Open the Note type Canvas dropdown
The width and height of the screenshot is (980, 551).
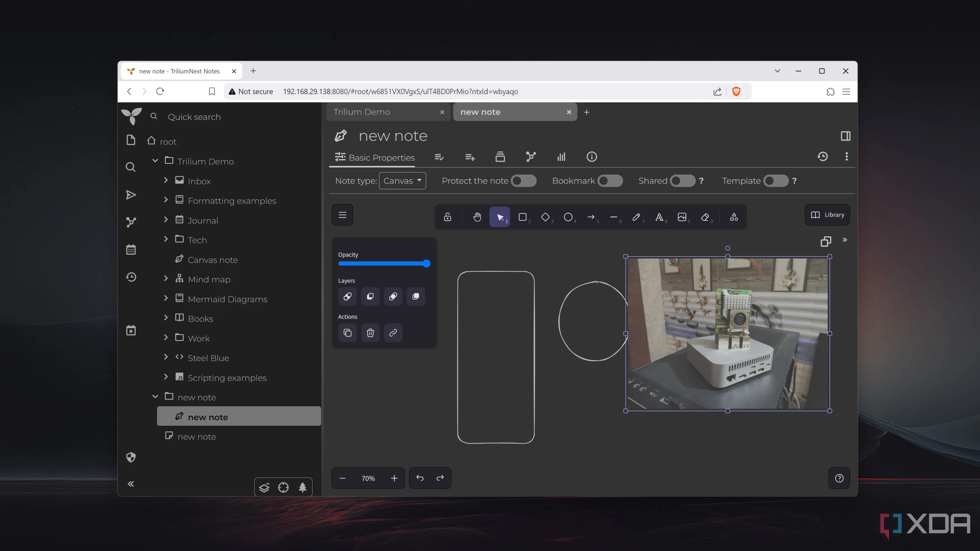(x=402, y=181)
